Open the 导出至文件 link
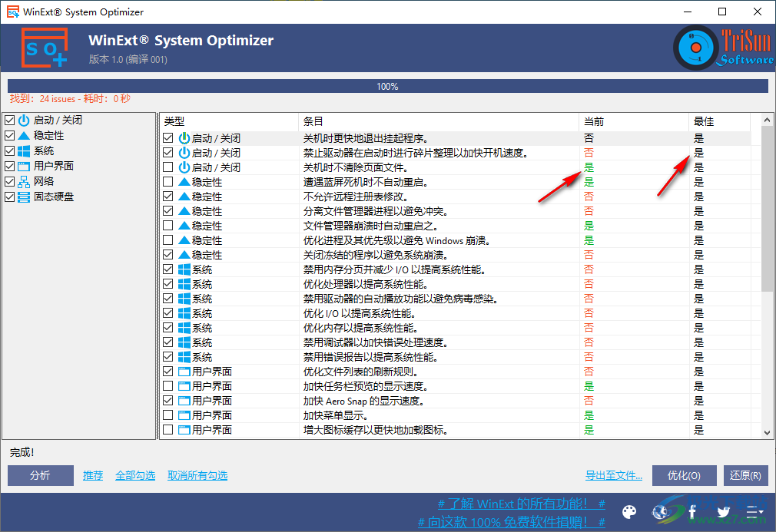The height and width of the screenshot is (532, 776). click(x=613, y=475)
